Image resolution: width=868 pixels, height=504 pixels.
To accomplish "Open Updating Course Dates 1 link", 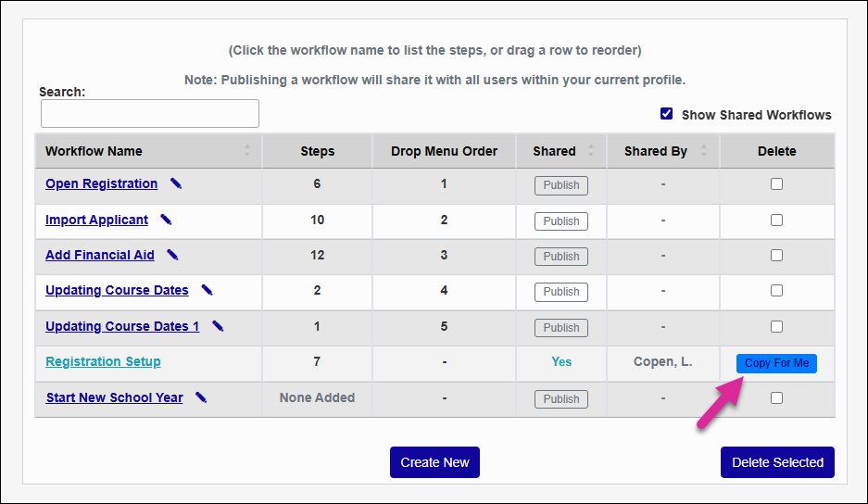I will [x=122, y=326].
